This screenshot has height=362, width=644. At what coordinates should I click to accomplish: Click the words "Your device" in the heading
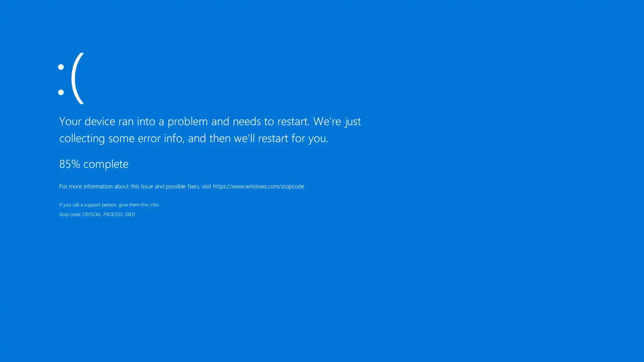(87, 121)
